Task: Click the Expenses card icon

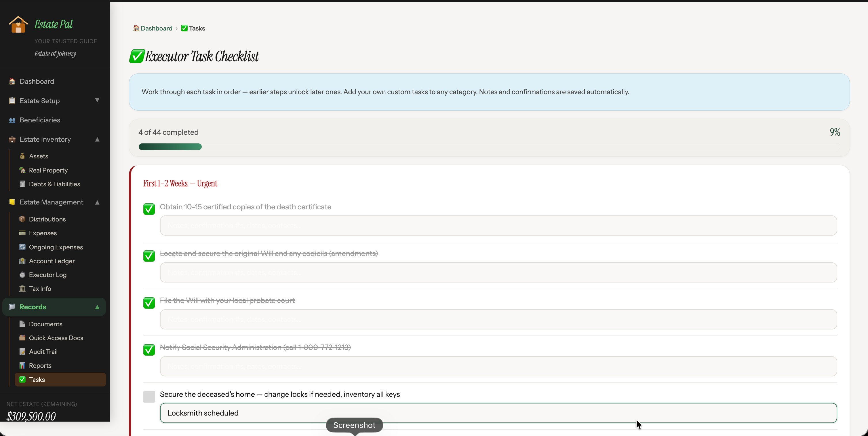Action: pos(22,233)
